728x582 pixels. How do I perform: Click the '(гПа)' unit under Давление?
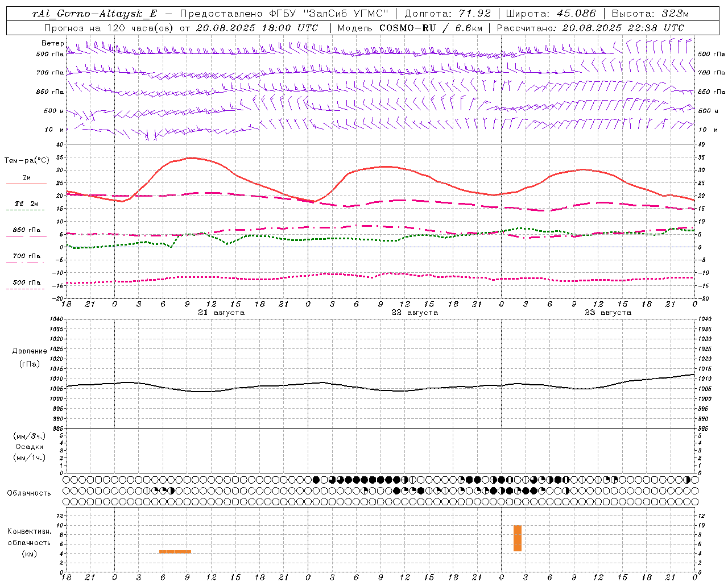pyautogui.click(x=30, y=364)
